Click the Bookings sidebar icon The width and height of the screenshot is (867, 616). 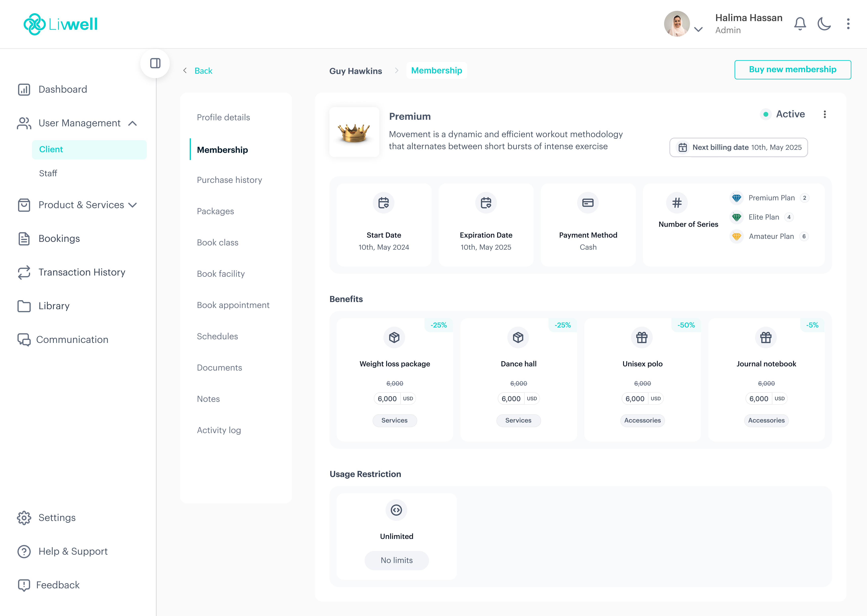coord(24,239)
